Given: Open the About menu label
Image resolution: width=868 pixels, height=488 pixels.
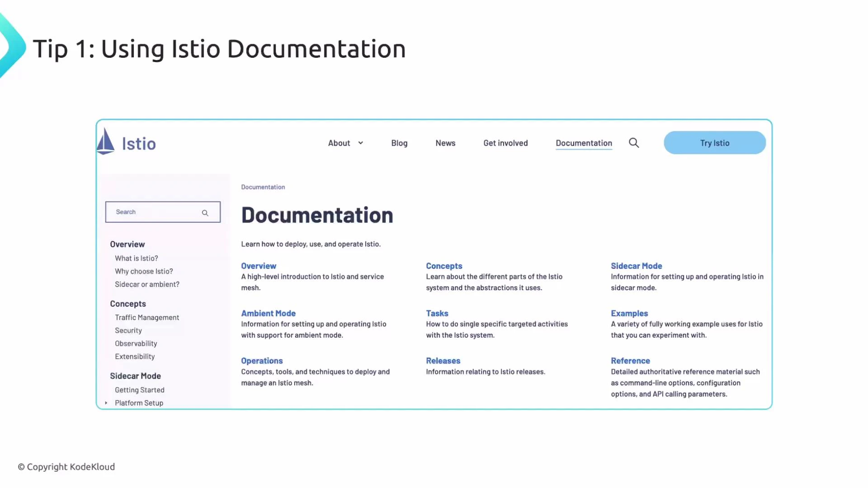Looking at the screenshot, I should pos(339,143).
